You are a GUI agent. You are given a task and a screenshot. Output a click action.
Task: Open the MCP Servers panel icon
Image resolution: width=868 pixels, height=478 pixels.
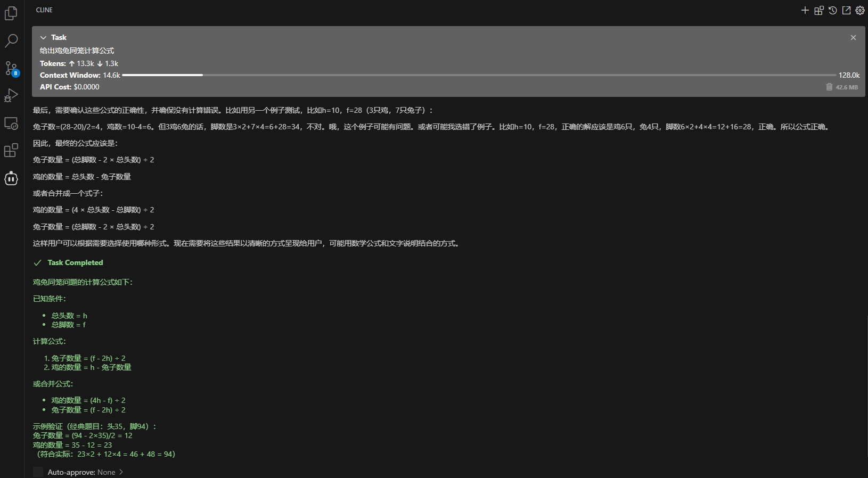tap(819, 10)
